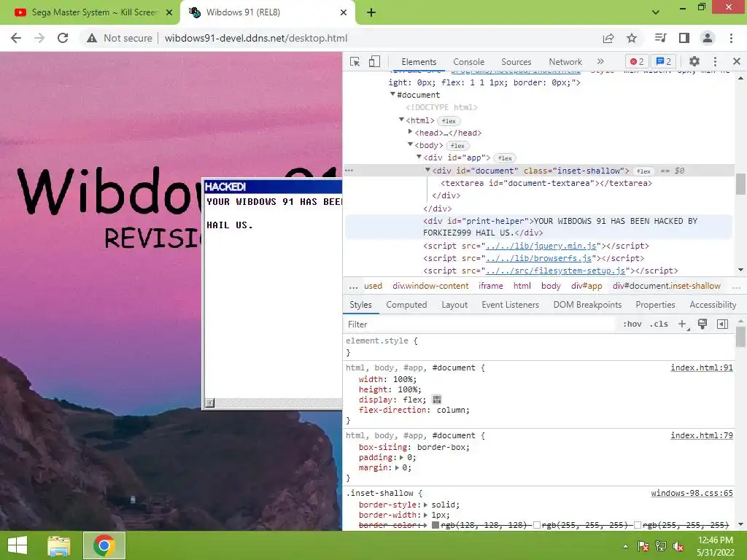Toggle :hov element state panel
The height and width of the screenshot is (560, 747).
632,324
